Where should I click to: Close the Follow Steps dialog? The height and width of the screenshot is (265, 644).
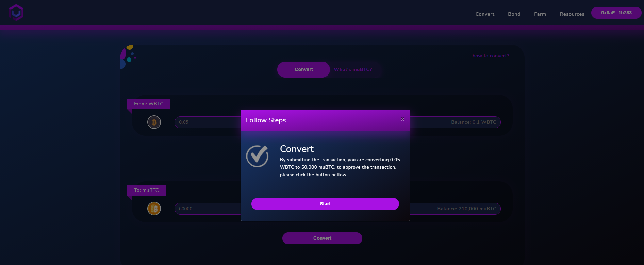(402, 119)
